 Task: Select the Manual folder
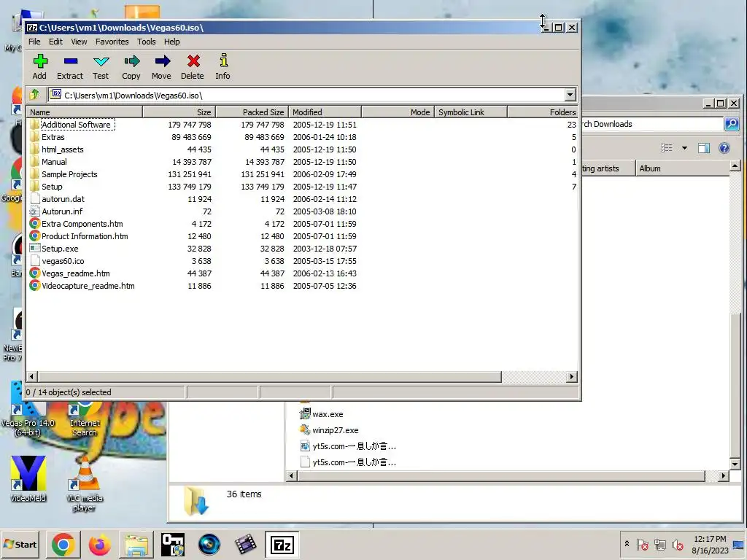click(54, 162)
